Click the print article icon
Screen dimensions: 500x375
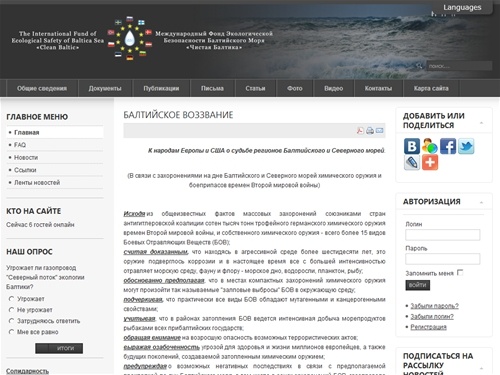[x=370, y=131]
